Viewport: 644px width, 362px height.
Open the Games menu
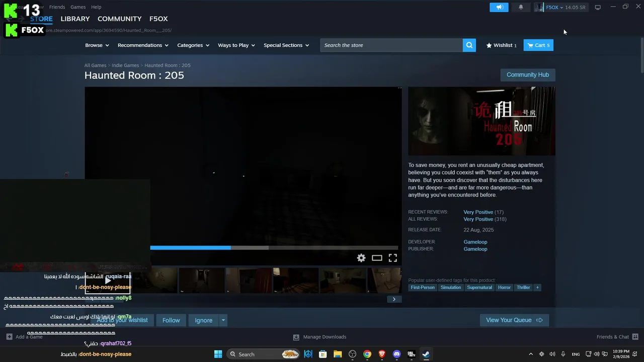pos(78,7)
